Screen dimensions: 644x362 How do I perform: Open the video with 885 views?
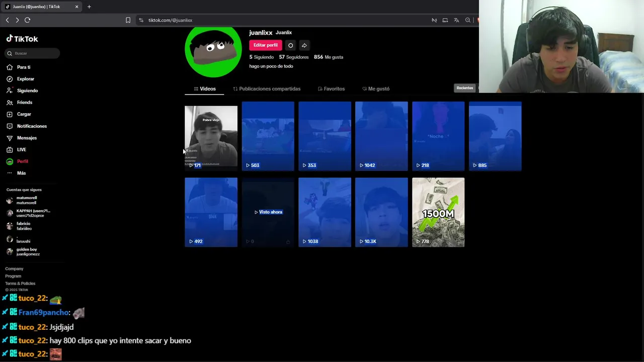pos(495,136)
